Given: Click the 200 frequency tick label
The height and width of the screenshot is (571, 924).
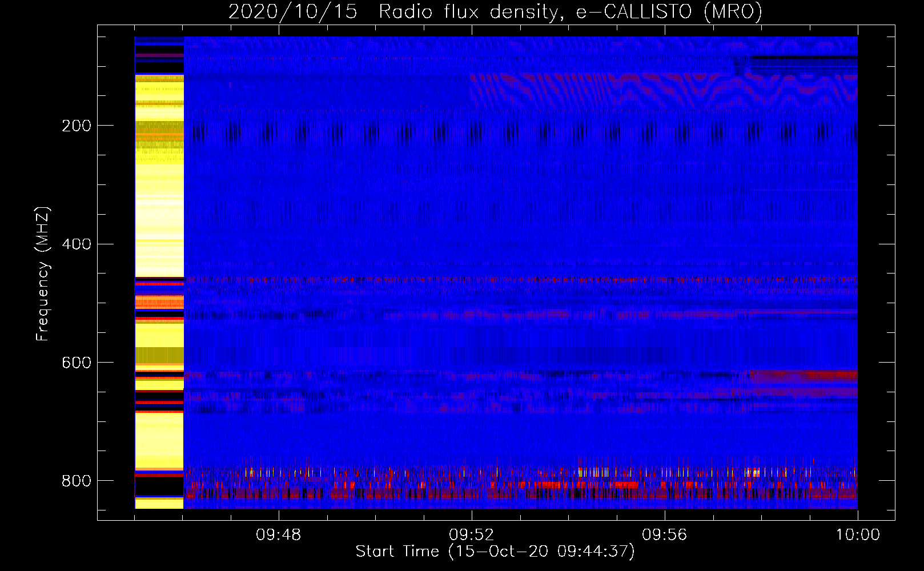Looking at the screenshot, I should (77, 126).
